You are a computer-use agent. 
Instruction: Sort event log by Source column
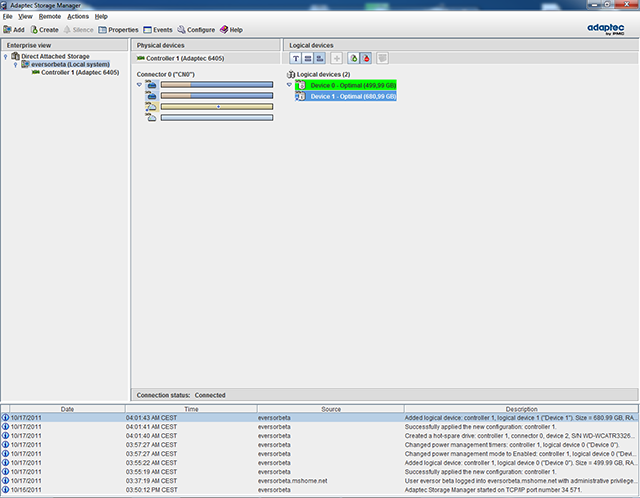(331, 409)
